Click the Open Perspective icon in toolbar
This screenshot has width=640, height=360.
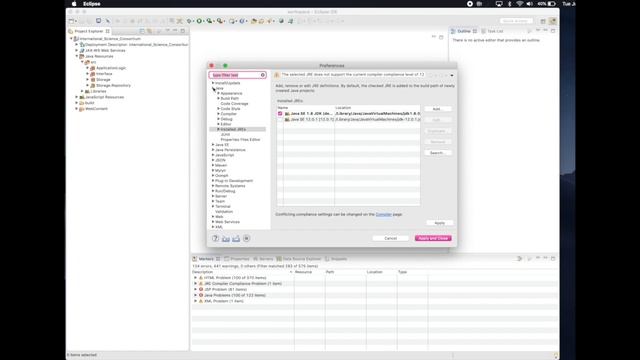543,21
